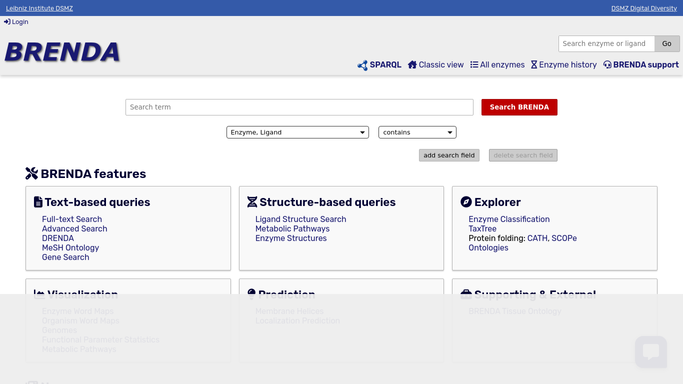Click the SPARQL share-nodes icon

(362, 65)
